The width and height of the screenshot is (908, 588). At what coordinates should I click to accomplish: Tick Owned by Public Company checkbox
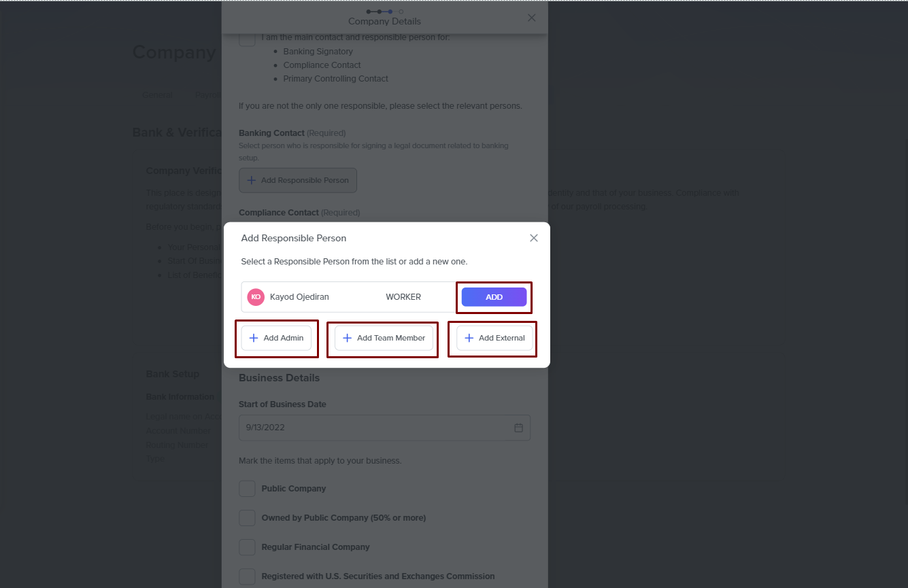pyautogui.click(x=247, y=518)
